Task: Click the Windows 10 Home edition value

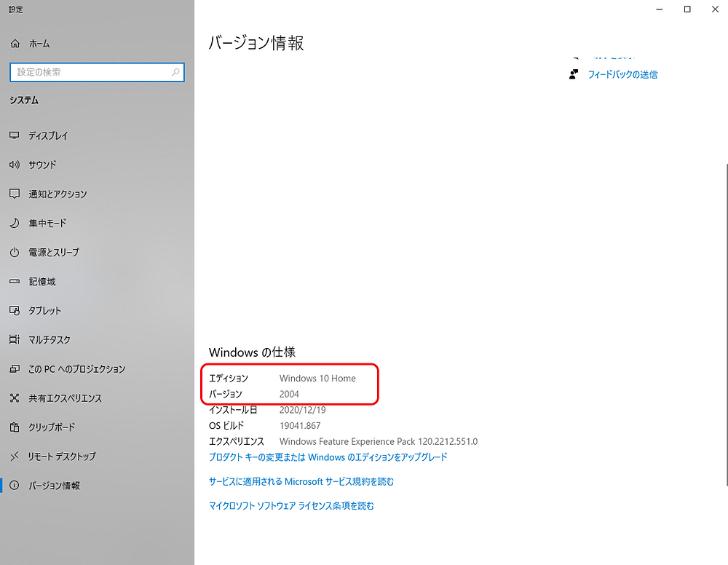Action: click(317, 379)
